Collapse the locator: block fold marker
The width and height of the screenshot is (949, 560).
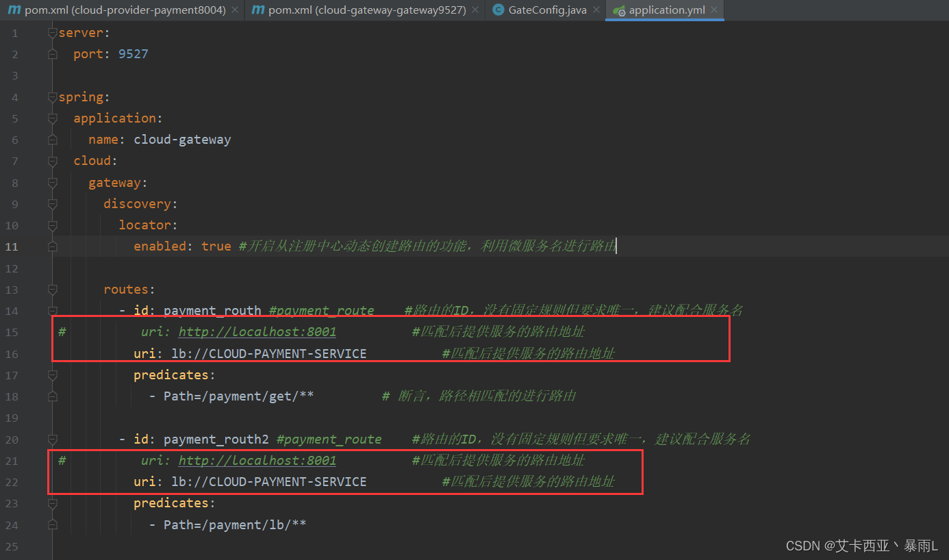(53, 225)
